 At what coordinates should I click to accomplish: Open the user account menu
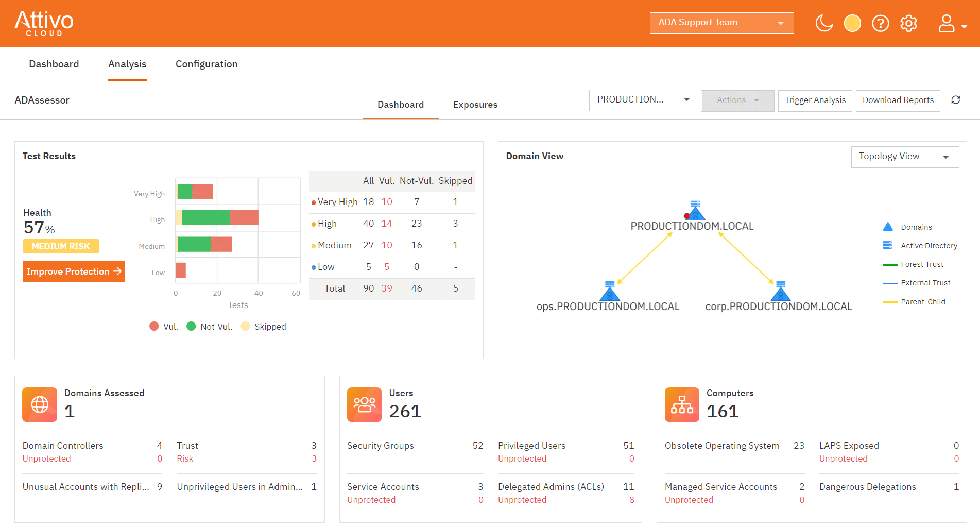(952, 23)
